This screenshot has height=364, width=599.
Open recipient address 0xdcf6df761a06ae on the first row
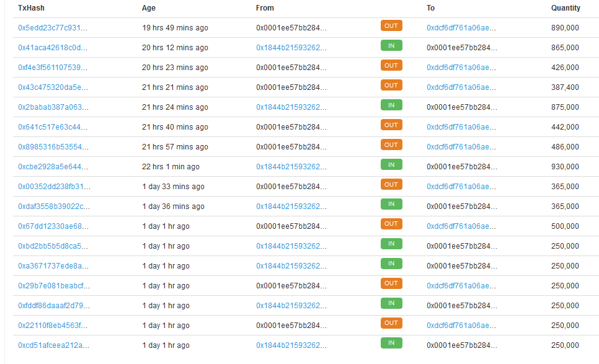coord(459,27)
